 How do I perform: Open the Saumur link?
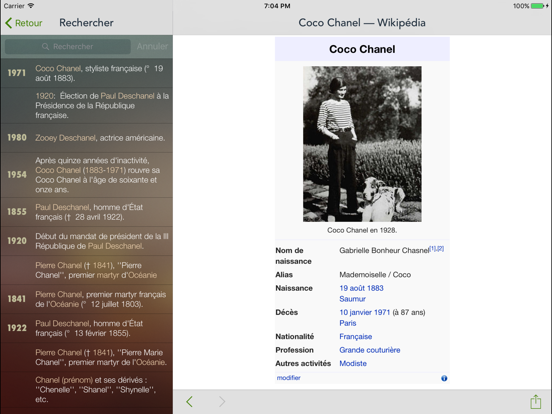352,299
